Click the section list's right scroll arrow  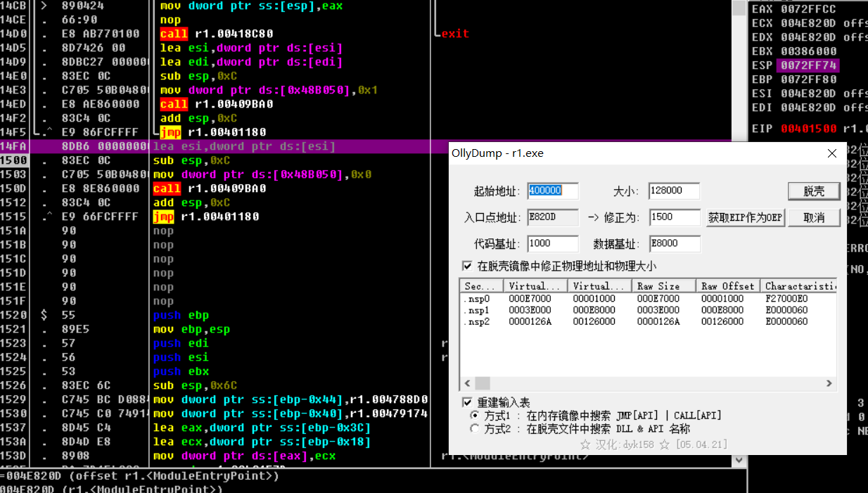coord(829,383)
